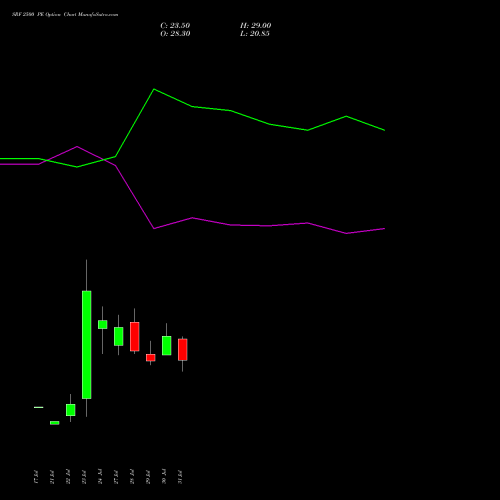Select the small green candlestick for 24 Jul
This screenshot has height=500, width=500.
[x=103, y=324]
